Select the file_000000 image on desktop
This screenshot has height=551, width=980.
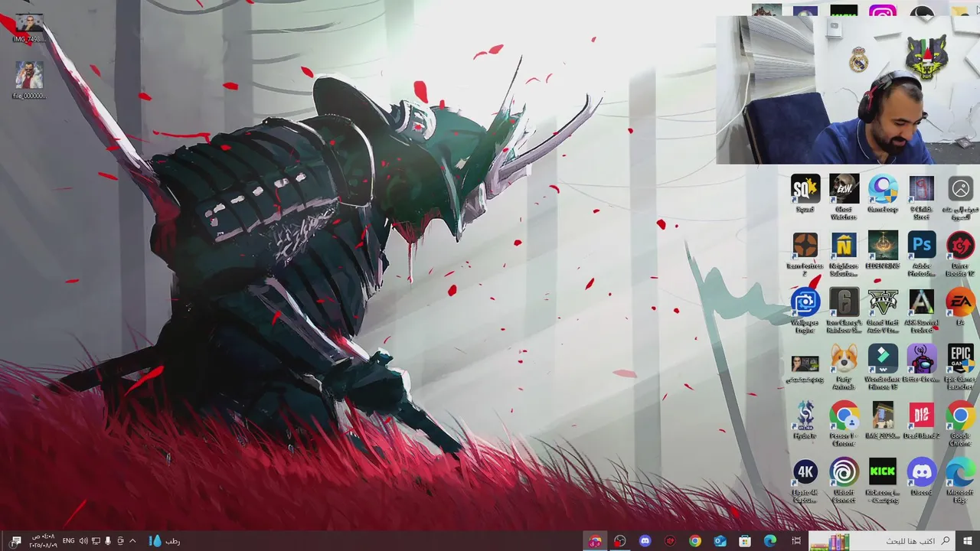pyautogui.click(x=29, y=80)
